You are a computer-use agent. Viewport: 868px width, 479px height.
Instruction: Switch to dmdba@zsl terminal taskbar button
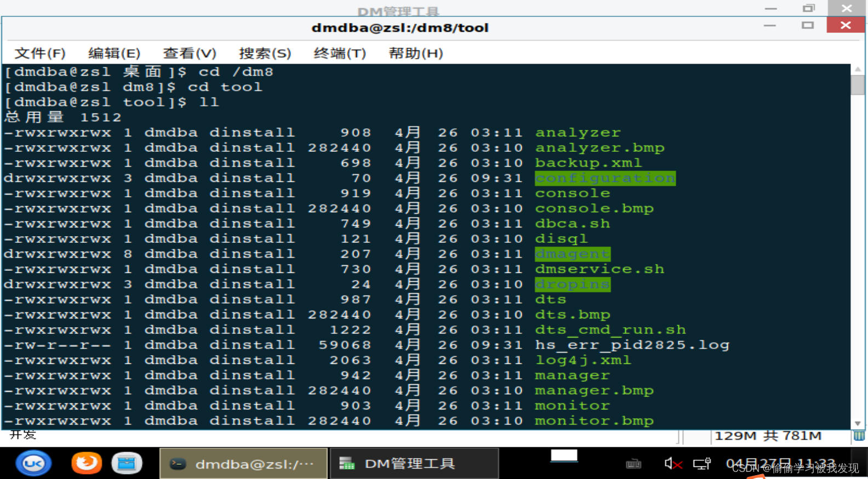(x=243, y=464)
